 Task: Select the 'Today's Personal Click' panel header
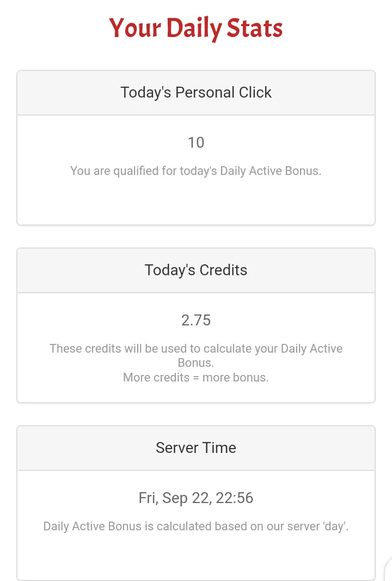196,93
